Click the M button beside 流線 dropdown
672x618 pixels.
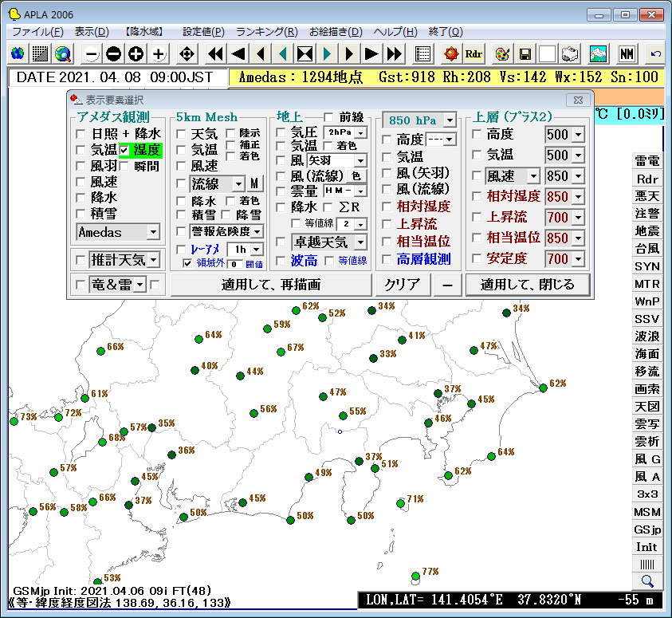pyautogui.click(x=254, y=184)
